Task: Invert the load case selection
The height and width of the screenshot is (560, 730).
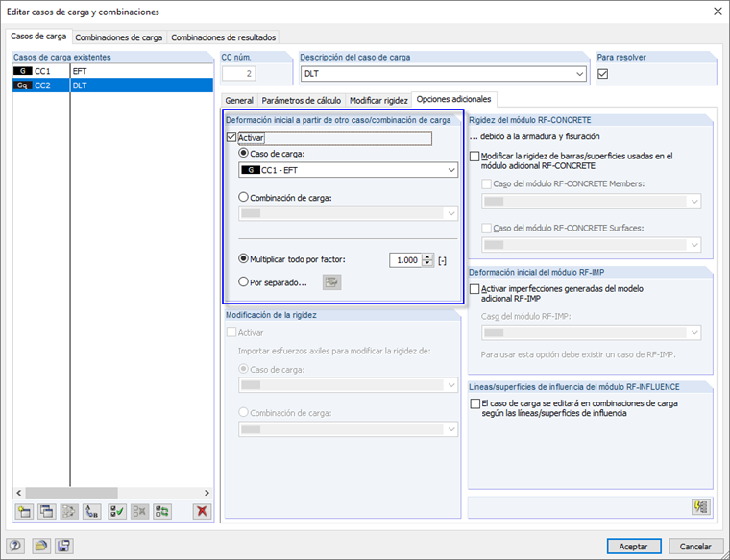Action: point(162,512)
